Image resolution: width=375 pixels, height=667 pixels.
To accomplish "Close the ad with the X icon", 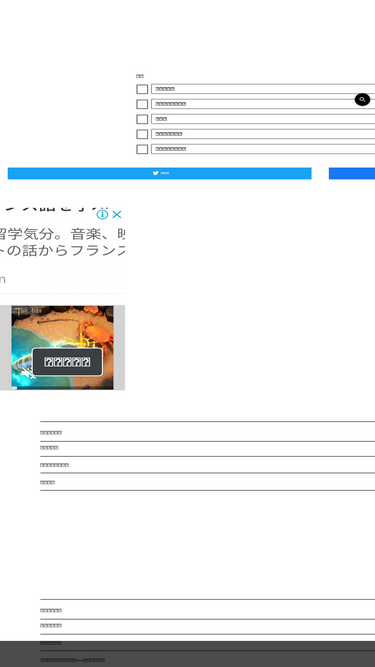I will (x=116, y=214).
